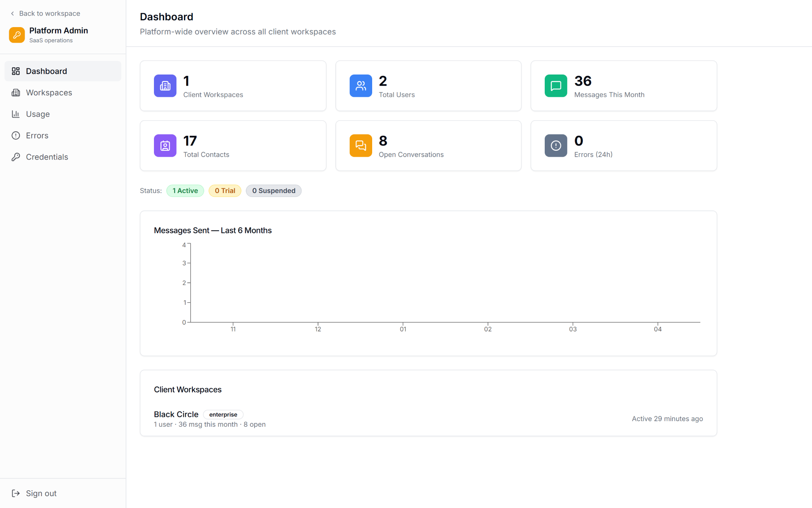Open the Errors page
The width and height of the screenshot is (812, 508).
[x=63, y=135]
